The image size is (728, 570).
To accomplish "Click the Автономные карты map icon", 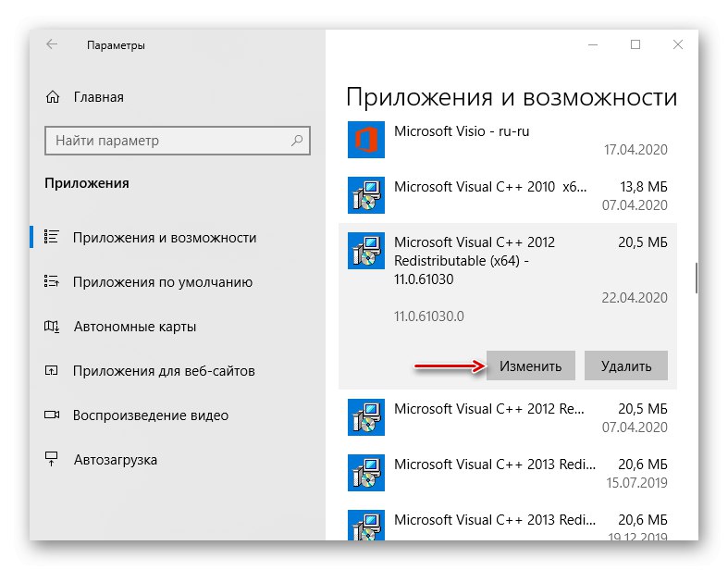I will click(x=51, y=326).
